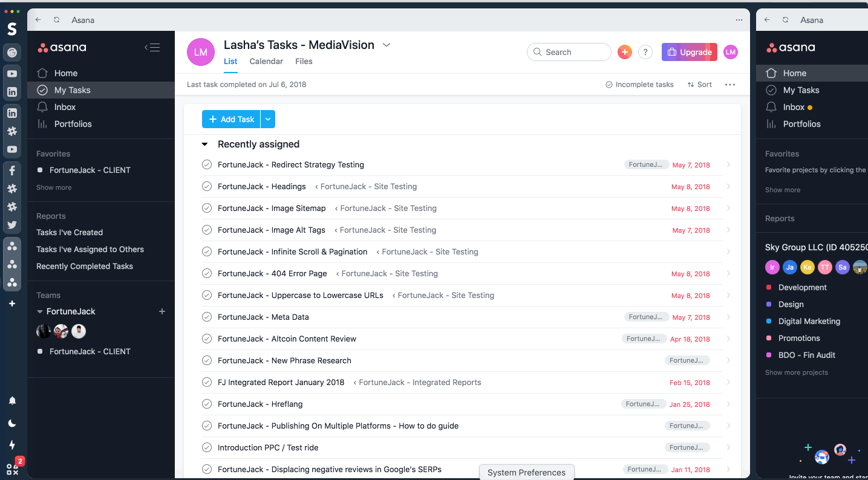868x480 pixels.
Task: Mark FortuneJack - Headings task complete
Action: click(x=207, y=186)
